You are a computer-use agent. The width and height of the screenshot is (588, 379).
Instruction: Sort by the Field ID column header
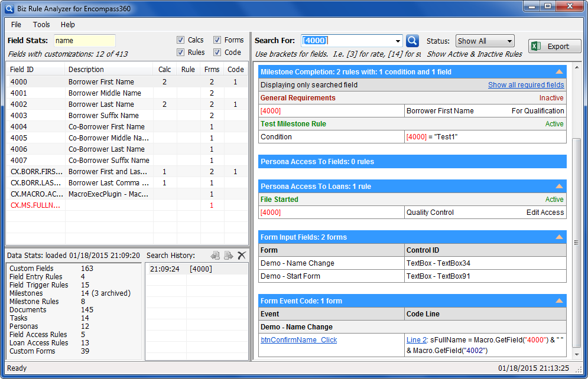tap(35, 69)
